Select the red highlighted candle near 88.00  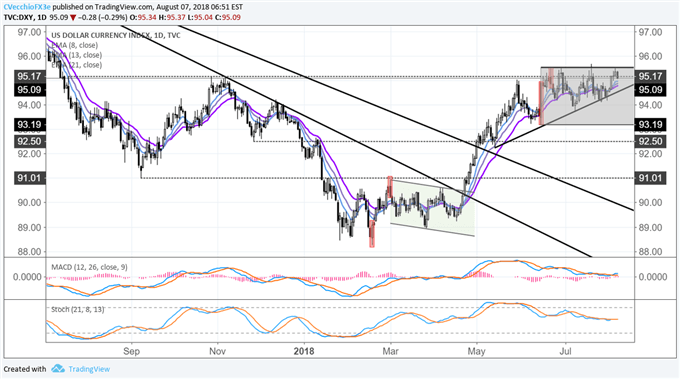point(372,234)
